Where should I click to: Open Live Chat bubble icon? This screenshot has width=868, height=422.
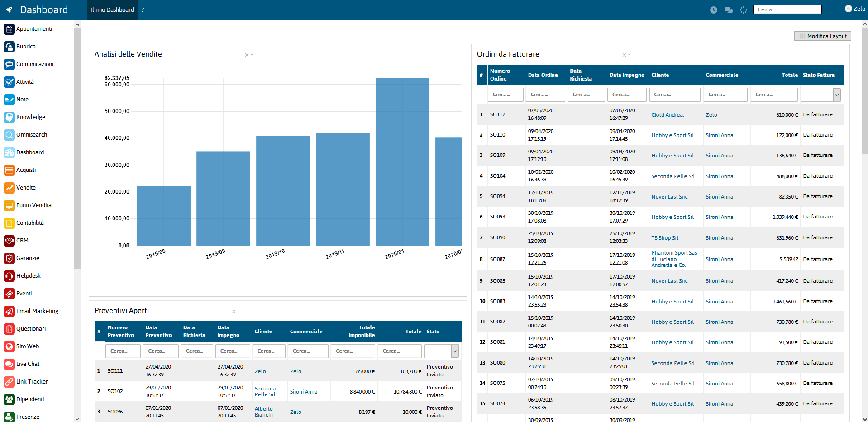(x=9, y=364)
